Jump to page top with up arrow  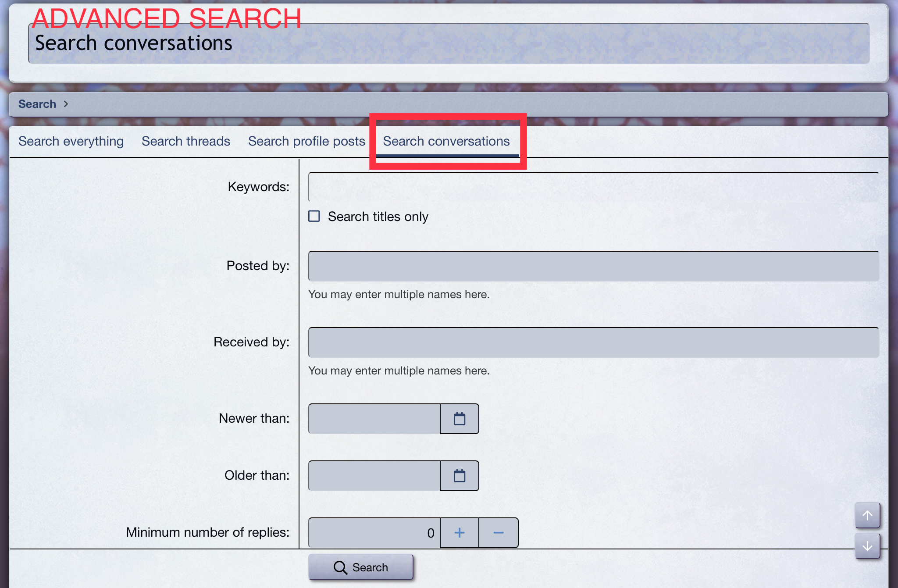[x=867, y=515]
